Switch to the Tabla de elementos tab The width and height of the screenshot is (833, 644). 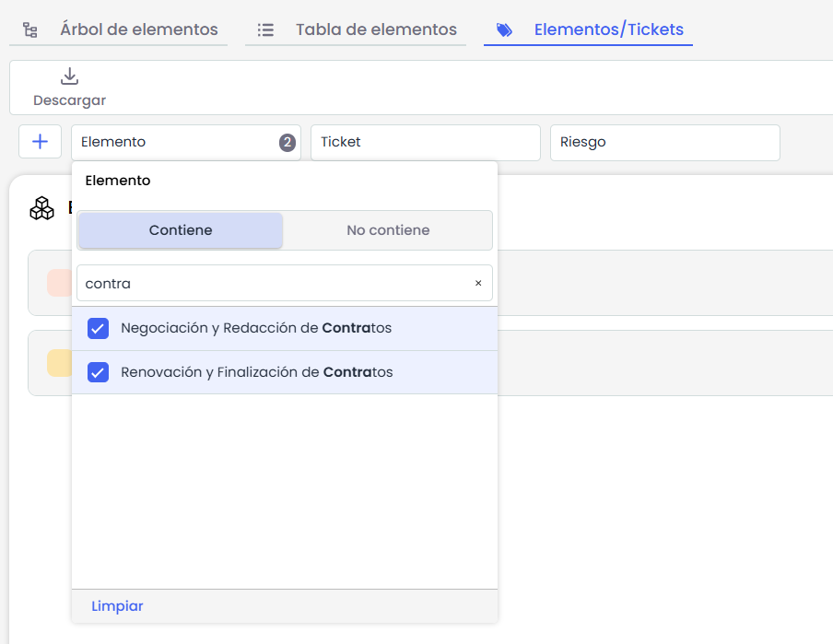[375, 29]
